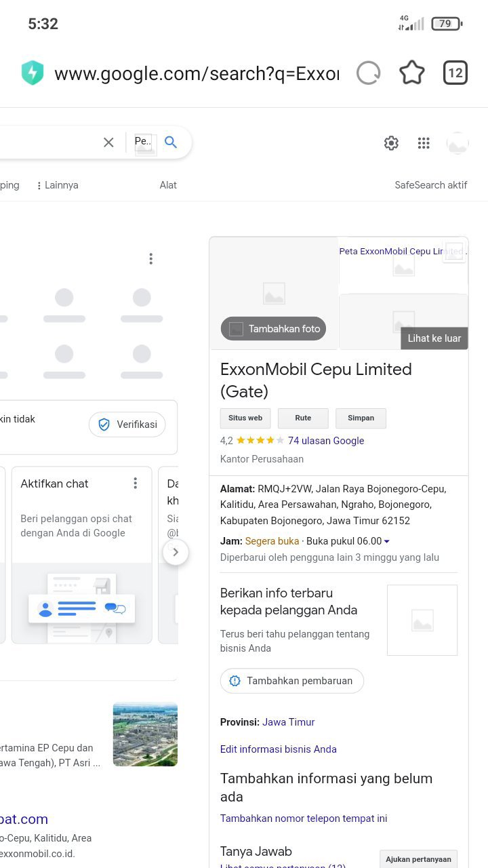Expand the opening hours dropdown arrow
Image resolution: width=488 pixels, height=868 pixels.
click(x=387, y=542)
